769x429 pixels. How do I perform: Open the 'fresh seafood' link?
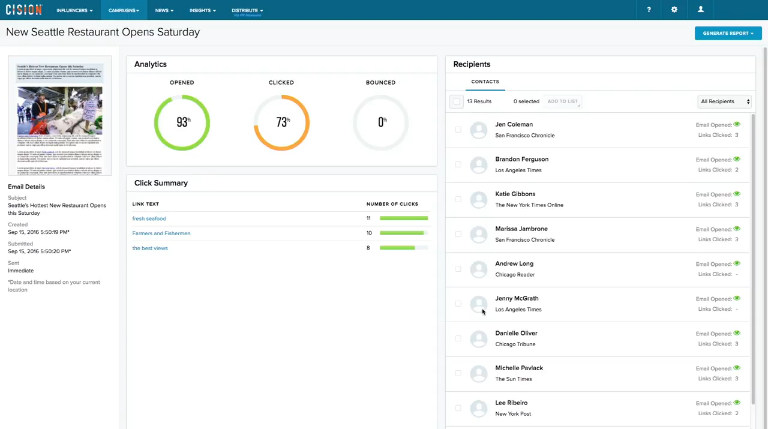coord(149,218)
